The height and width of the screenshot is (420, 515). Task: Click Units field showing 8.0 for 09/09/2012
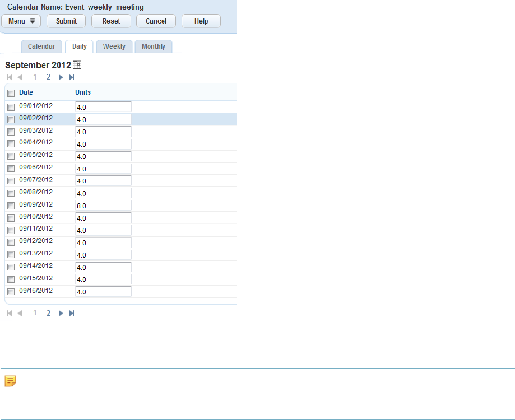click(x=103, y=206)
